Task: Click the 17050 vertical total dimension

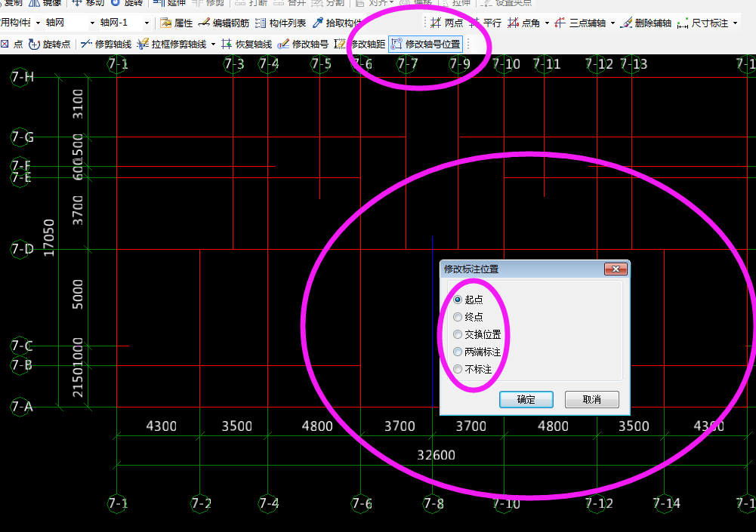Action: (x=48, y=238)
